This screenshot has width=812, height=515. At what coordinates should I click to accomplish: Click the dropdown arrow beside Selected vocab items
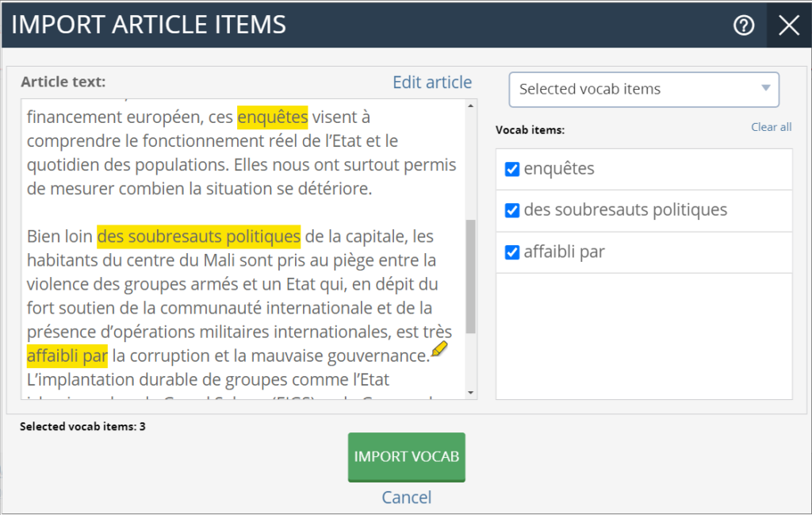click(765, 89)
